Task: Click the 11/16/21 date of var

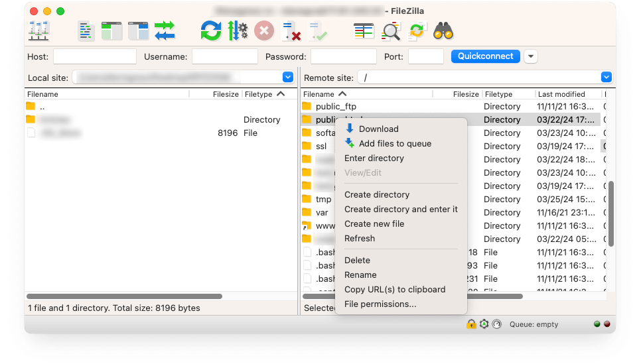Action: pos(566,212)
